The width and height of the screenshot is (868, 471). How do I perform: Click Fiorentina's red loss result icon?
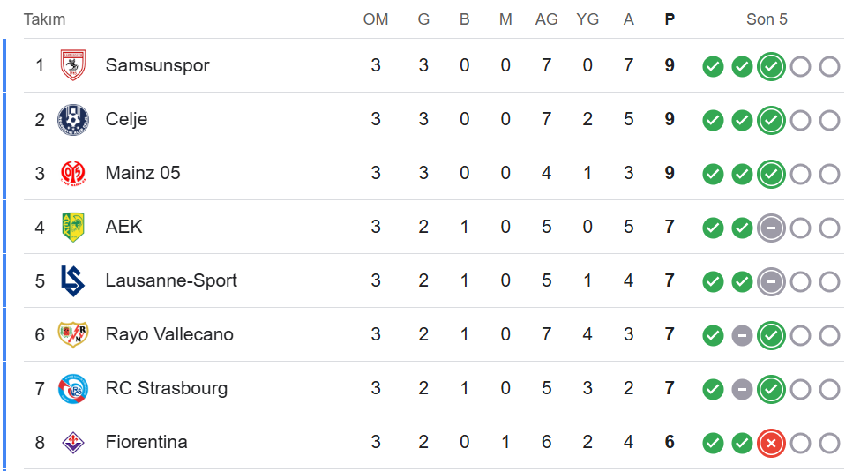click(x=771, y=443)
